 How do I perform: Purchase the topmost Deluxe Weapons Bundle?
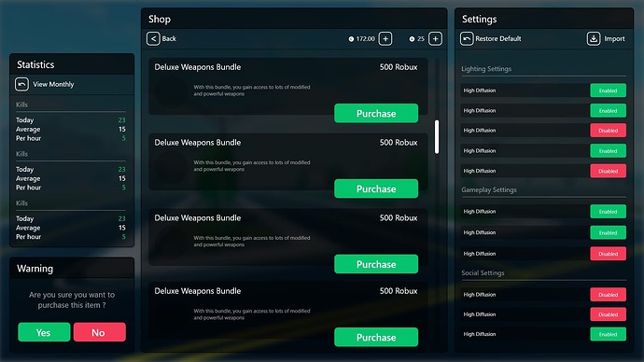pos(376,113)
